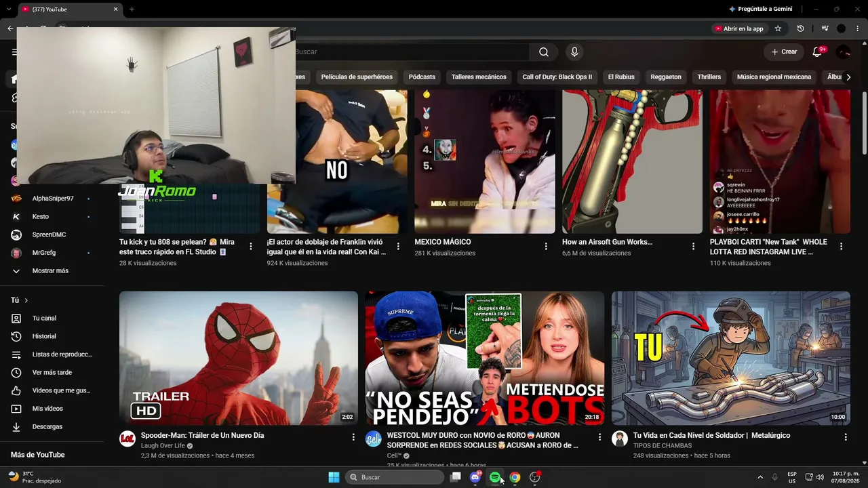Open Videos que me gustan list
Viewport: 868px width, 488px height.
(x=53, y=390)
